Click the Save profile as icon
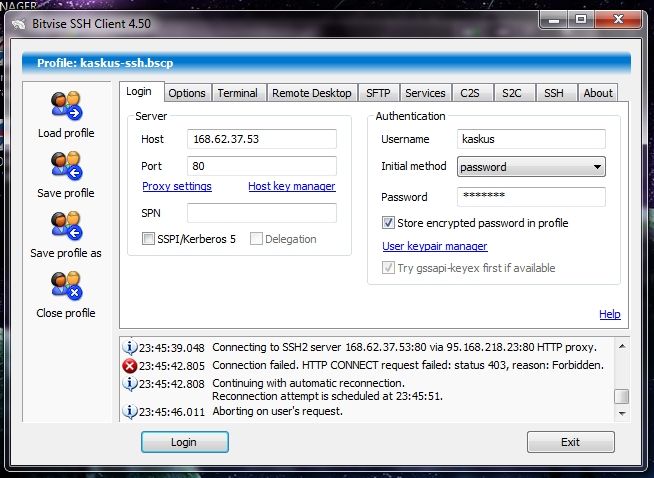Viewport: 654px width, 478px height. pyautogui.click(x=66, y=225)
